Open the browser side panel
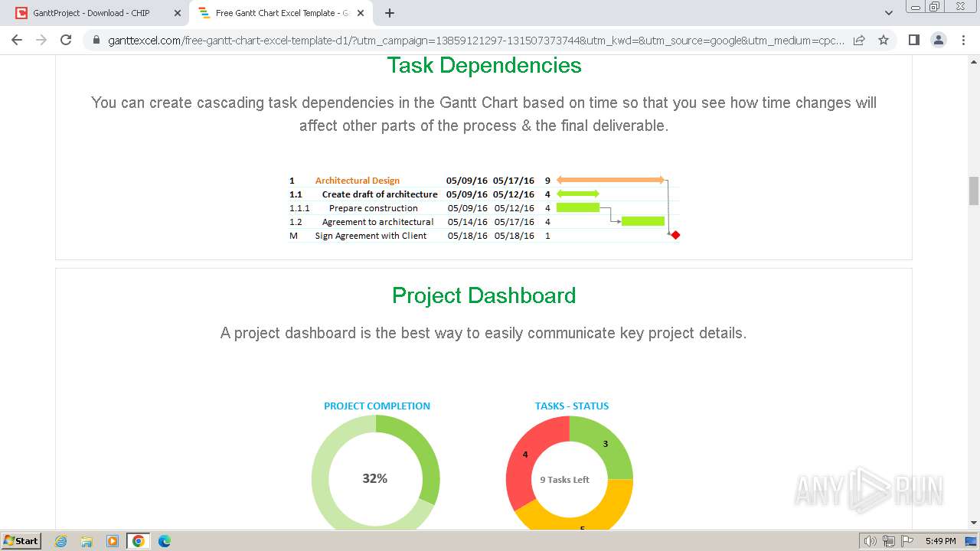Screen dimensions: 980x551 pyautogui.click(x=913, y=40)
